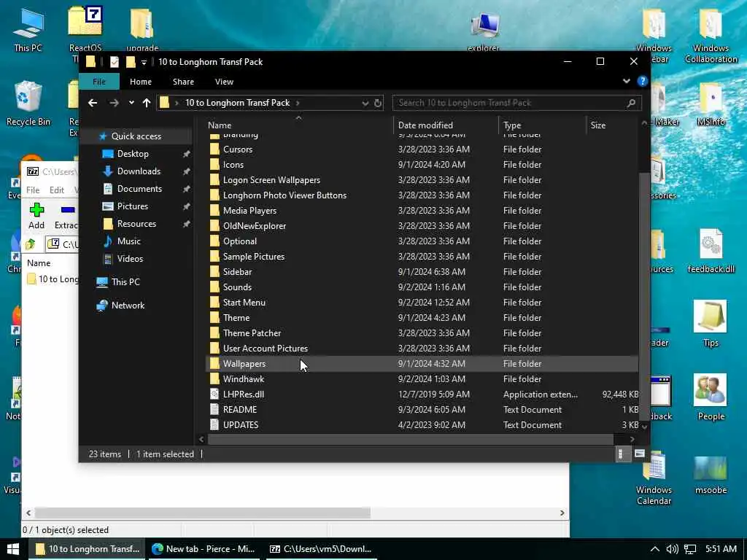Open Edit menu in 7-Zip window
This screenshot has width=747, height=560.
pyautogui.click(x=57, y=190)
